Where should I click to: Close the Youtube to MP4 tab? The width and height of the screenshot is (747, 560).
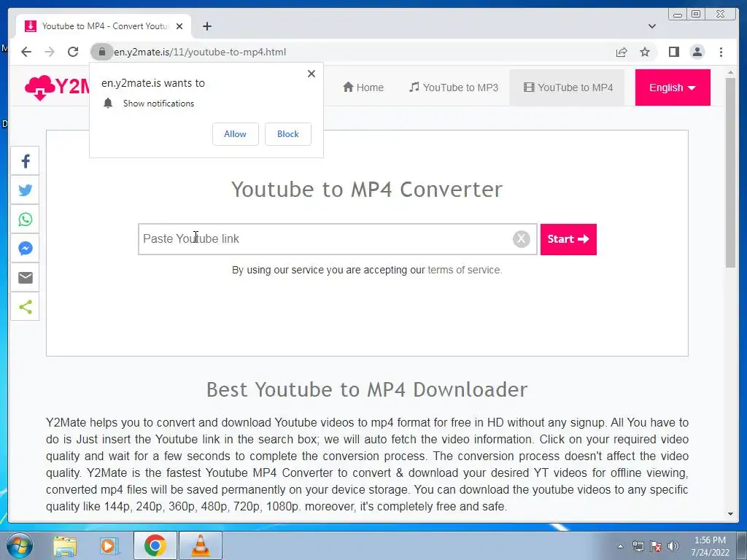(179, 26)
